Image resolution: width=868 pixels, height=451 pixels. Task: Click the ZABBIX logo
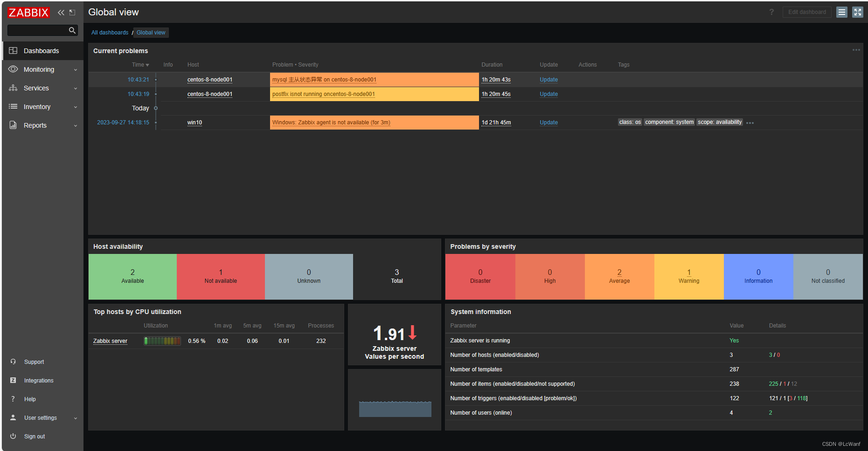28,13
